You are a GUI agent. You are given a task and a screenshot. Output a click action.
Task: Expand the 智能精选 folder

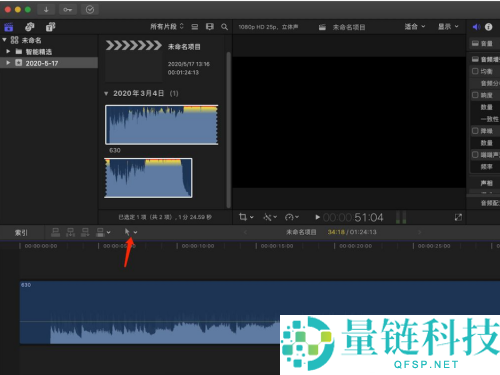click(x=8, y=51)
